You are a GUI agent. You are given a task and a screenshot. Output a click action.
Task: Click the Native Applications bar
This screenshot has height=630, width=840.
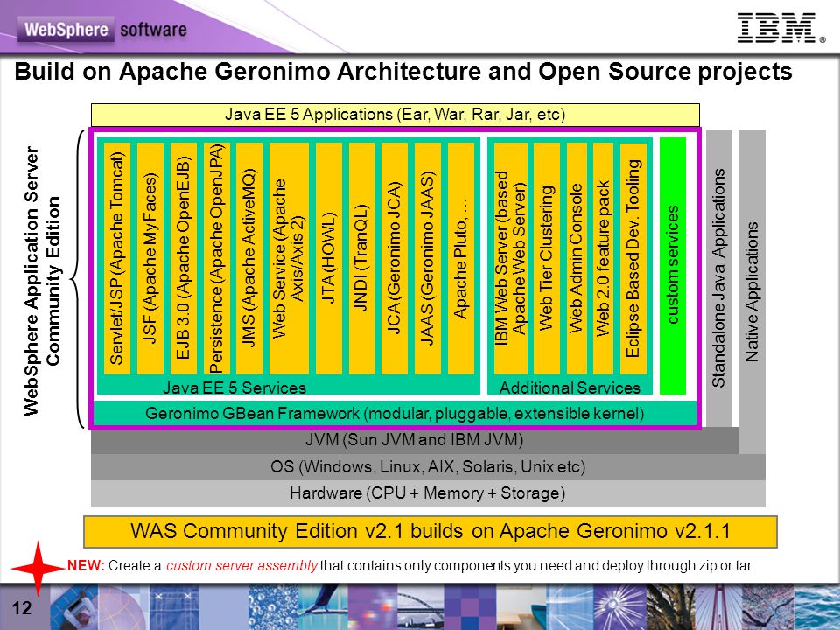(752, 291)
